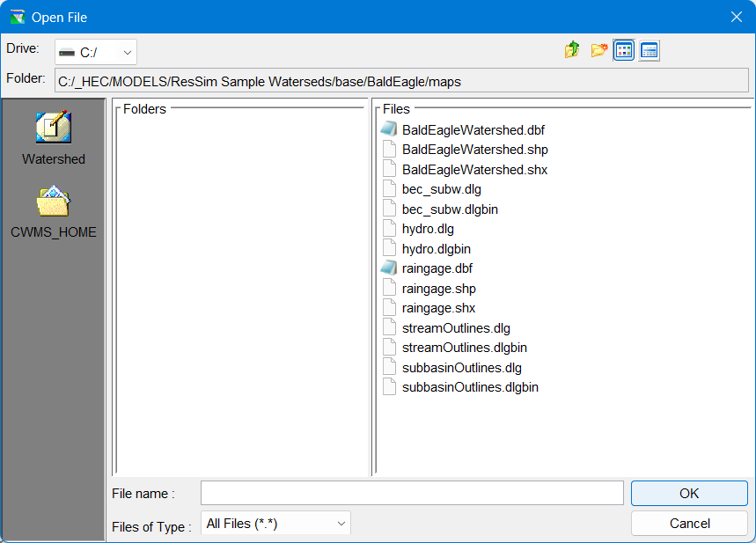Screen dimensions: 756x543
Task: Select BaldEagleWatershed.shp in the file list
Action: click(474, 150)
